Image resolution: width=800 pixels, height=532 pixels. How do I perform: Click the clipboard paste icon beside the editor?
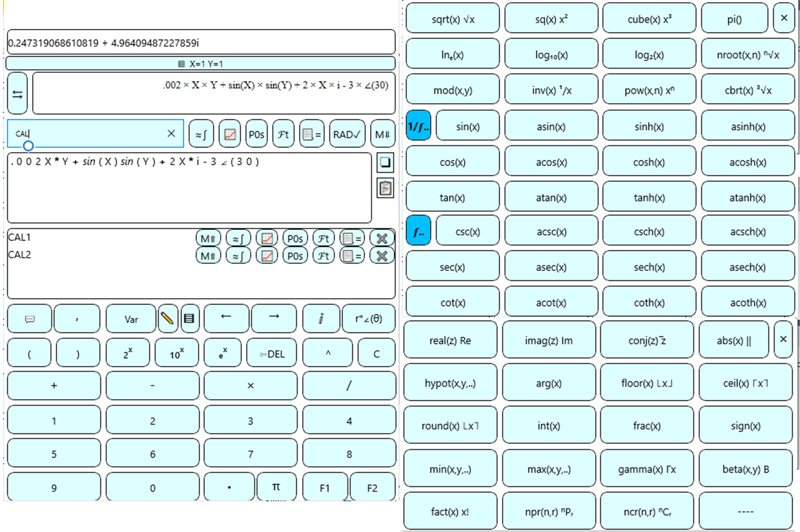(x=385, y=189)
